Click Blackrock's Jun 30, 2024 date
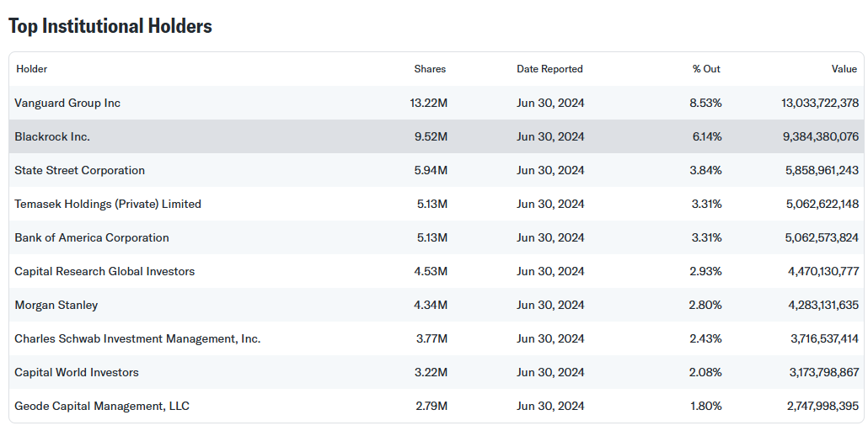 click(550, 136)
